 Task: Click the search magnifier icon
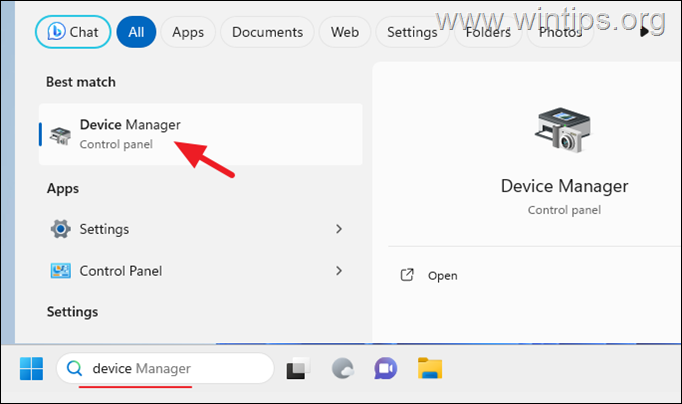point(74,368)
